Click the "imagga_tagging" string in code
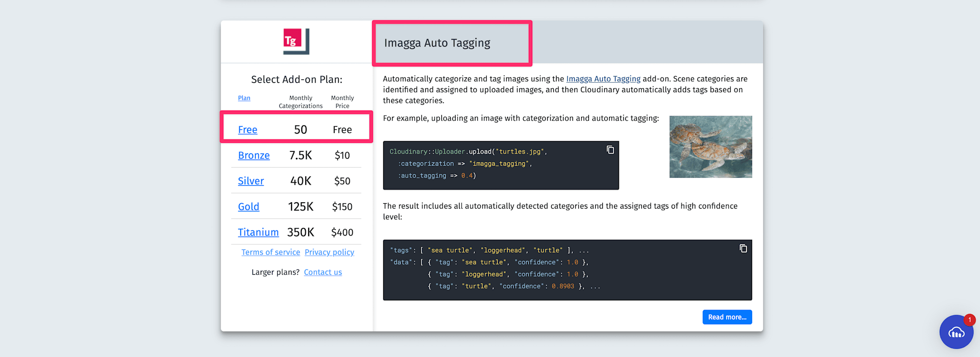Screen dimensions: 980x357 click(x=499, y=164)
